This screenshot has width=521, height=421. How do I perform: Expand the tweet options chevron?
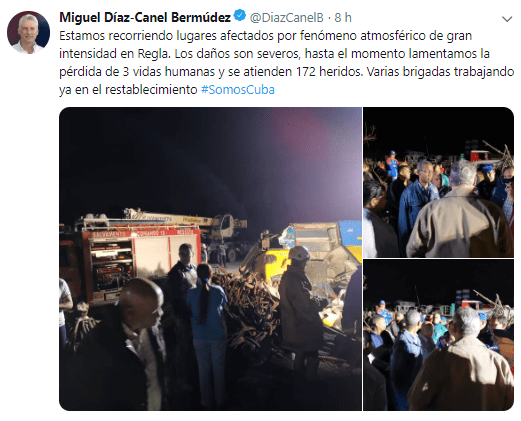pyautogui.click(x=507, y=19)
